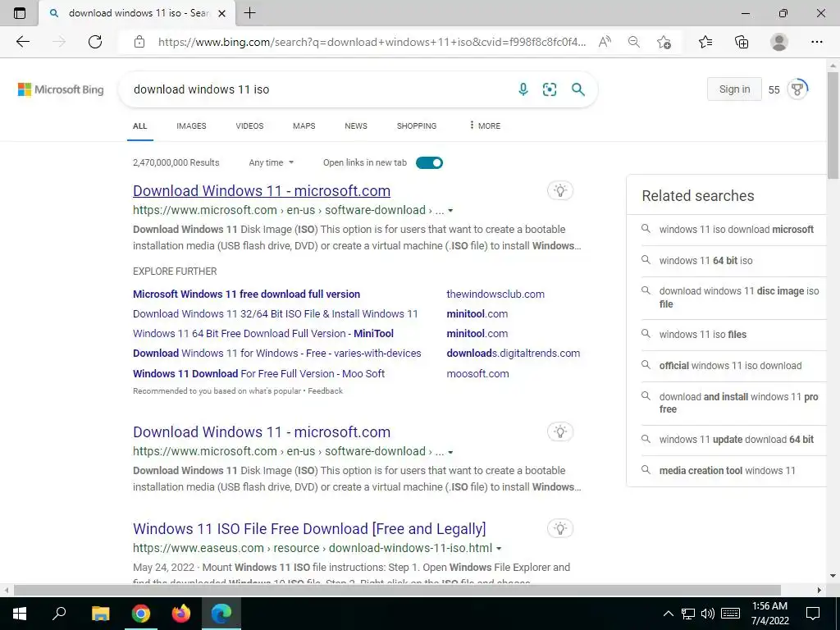Switch to the MAPS tab
Image resolution: width=840 pixels, height=630 pixels.
pyautogui.click(x=304, y=126)
